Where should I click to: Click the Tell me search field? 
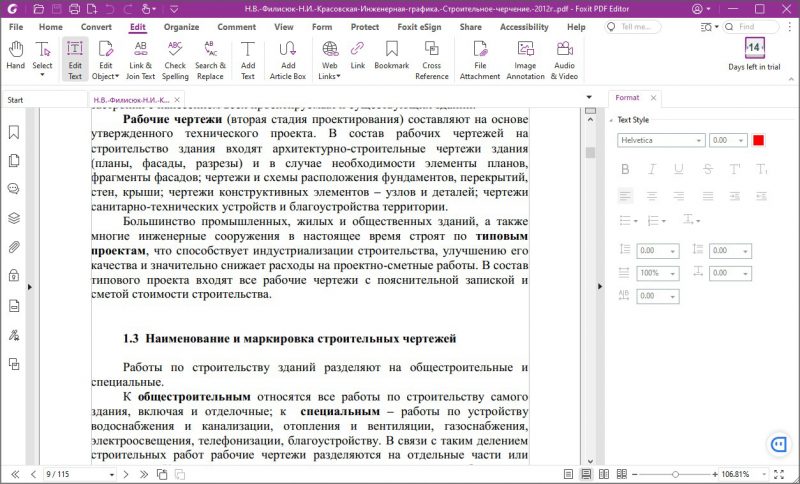click(633, 27)
